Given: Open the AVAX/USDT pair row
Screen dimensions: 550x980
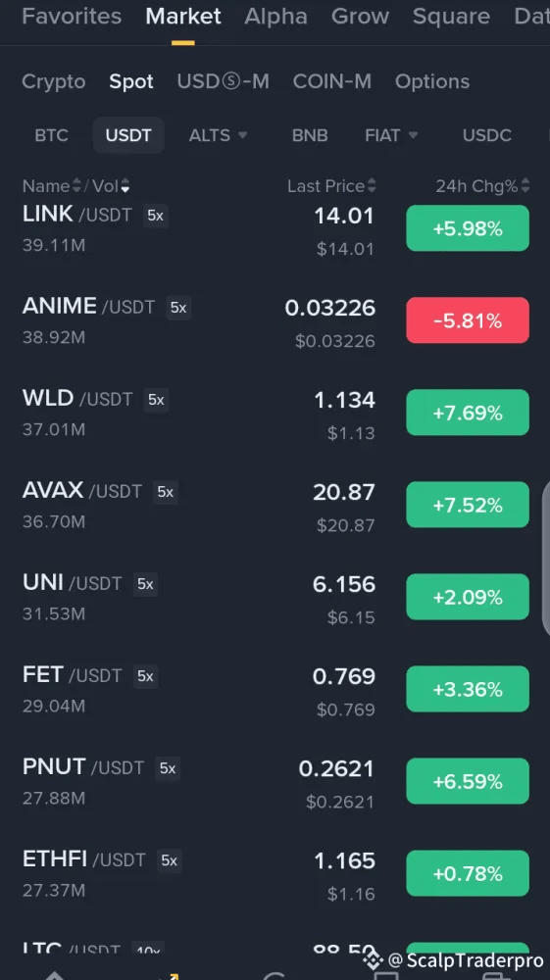Looking at the screenshot, I should pyautogui.click(x=275, y=505).
